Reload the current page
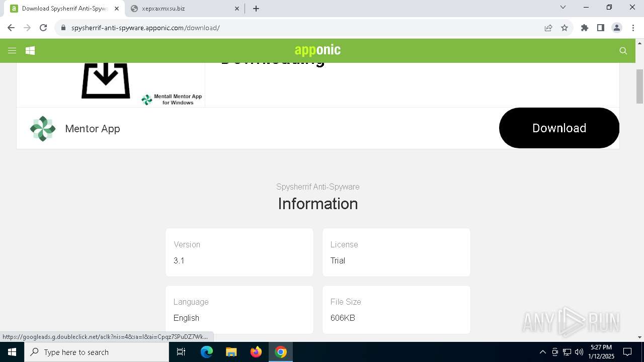This screenshot has height=362, width=644. 43,28
